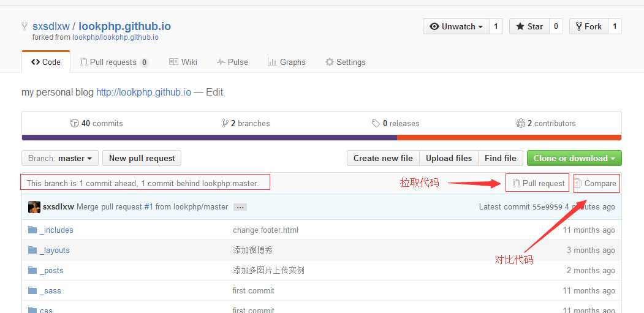Click the sxsdlxw avatar in the latest commit row
Screen dimensions: 644x313
(x=34, y=207)
